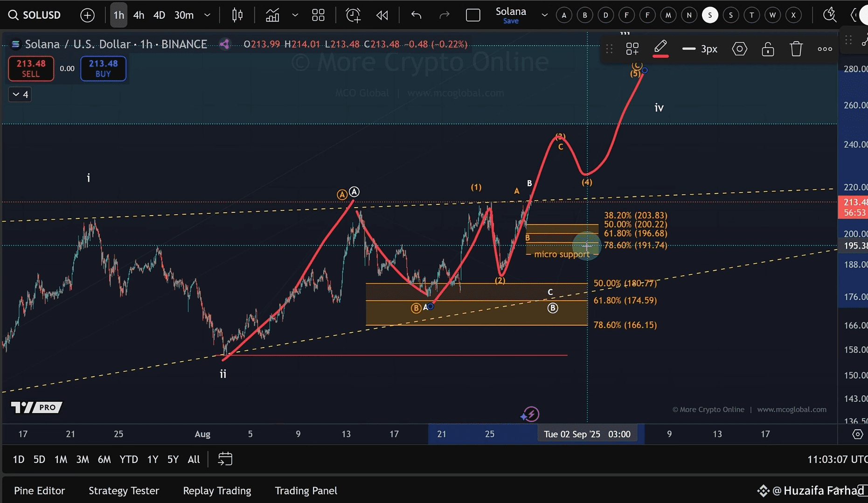Screen dimensions: 868x503
Task: Switch to layout shortcut A
Action: pos(564,15)
